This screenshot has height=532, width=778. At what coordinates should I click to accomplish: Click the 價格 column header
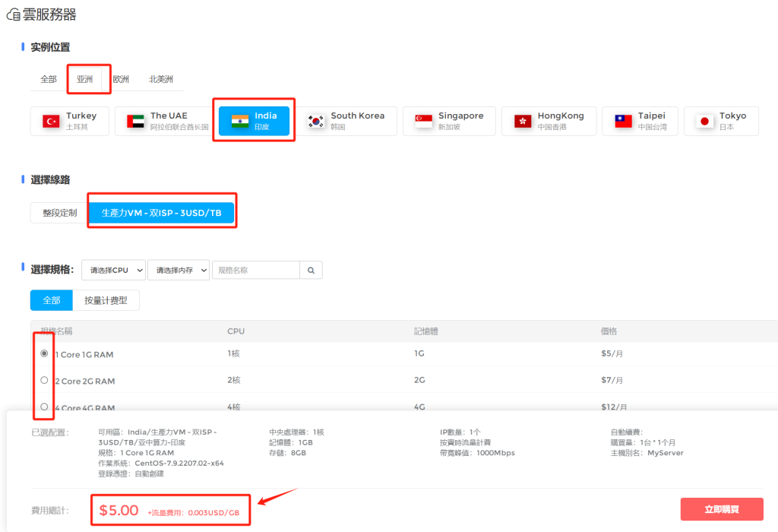609,331
